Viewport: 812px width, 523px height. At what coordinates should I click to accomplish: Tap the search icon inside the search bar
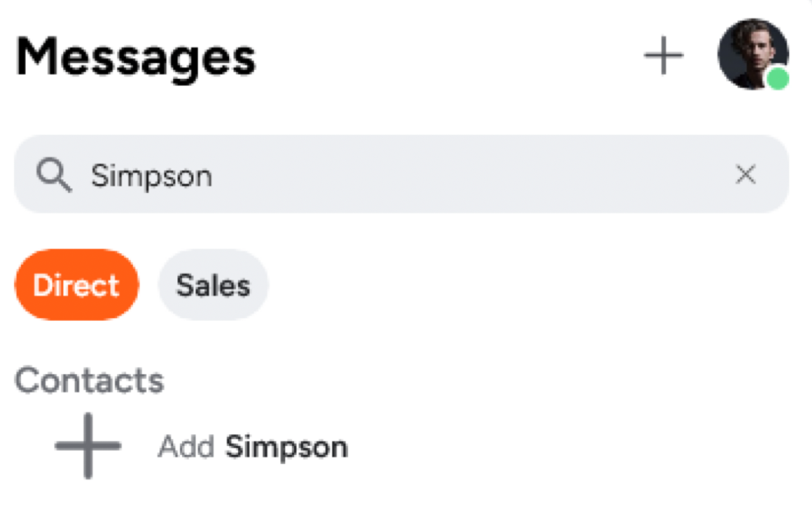point(53,174)
